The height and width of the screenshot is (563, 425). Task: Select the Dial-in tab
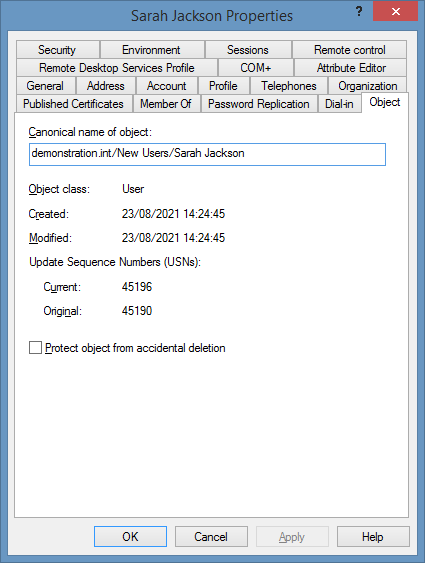coord(339,104)
